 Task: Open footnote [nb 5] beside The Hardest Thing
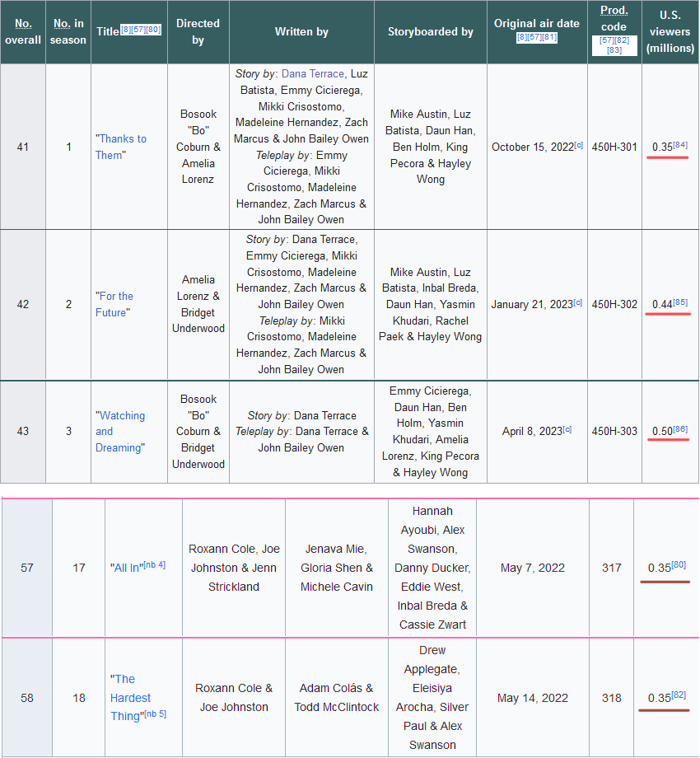tap(155, 714)
